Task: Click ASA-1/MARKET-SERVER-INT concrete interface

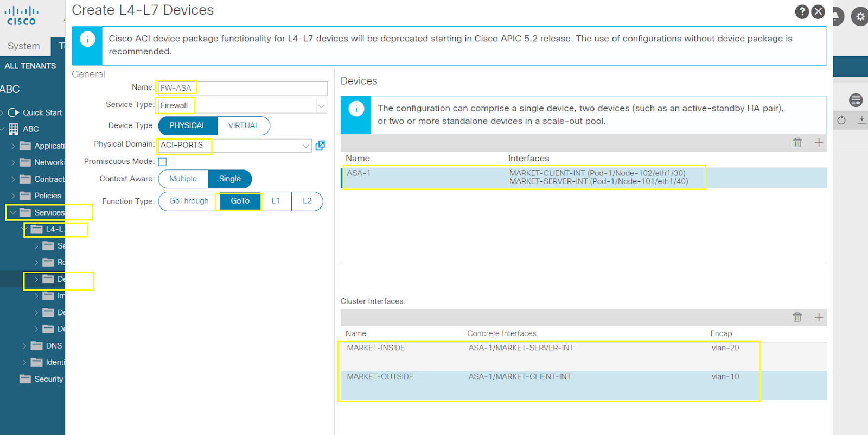Action: tap(521, 348)
